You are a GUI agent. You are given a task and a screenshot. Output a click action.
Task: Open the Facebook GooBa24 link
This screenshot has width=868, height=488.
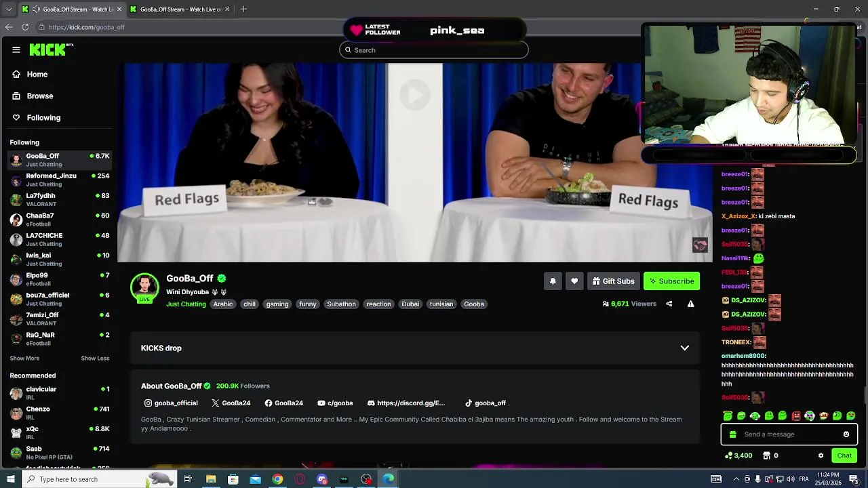coord(283,403)
